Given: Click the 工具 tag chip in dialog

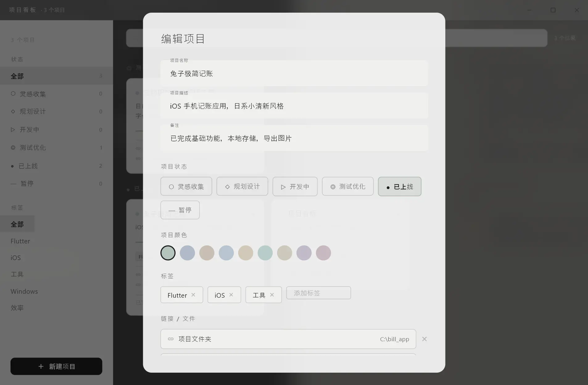Looking at the screenshot, I should pyautogui.click(x=264, y=295).
